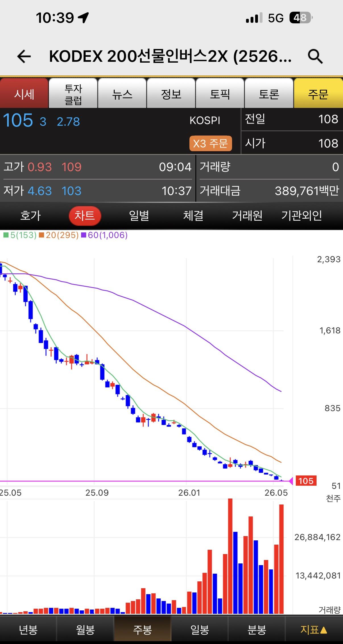Tap the 거래량 volume row
343x644 pixels.
(269, 167)
